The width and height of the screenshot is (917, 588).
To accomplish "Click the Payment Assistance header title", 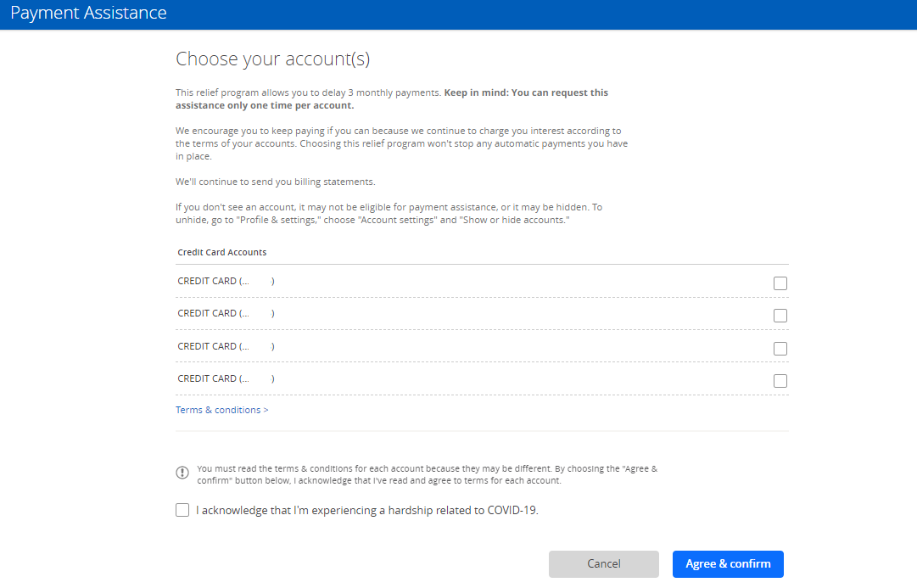I will point(88,14).
